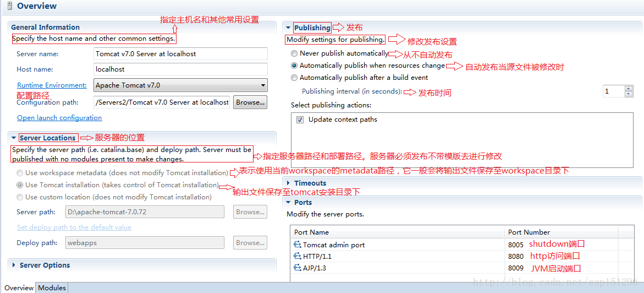The width and height of the screenshot is (644, 293).
Task: Click port number 8009 cell
Action: point(515,268)
